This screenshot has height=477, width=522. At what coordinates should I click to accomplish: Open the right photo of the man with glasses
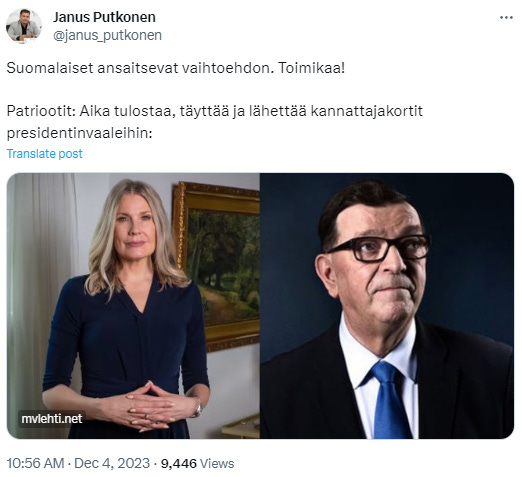tap(387, 305)
